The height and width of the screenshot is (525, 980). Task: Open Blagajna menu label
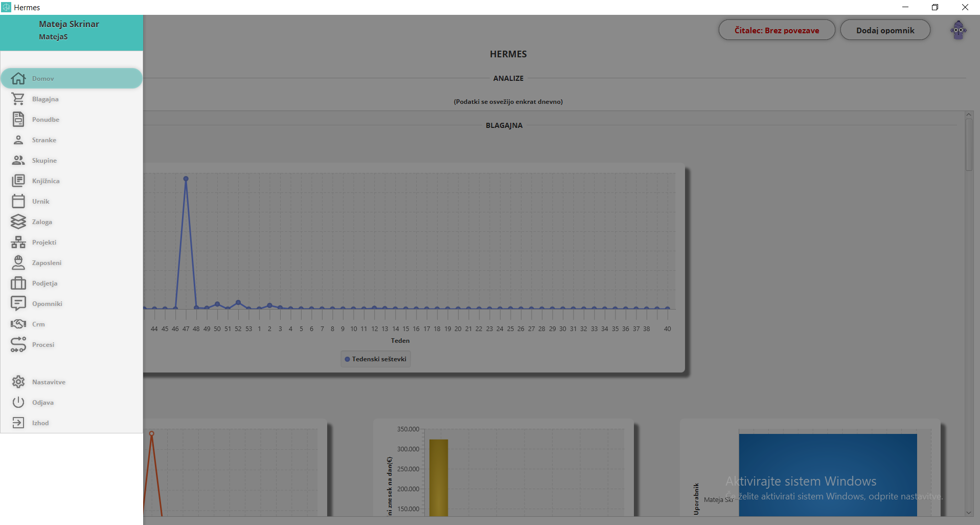coord(45,99)
